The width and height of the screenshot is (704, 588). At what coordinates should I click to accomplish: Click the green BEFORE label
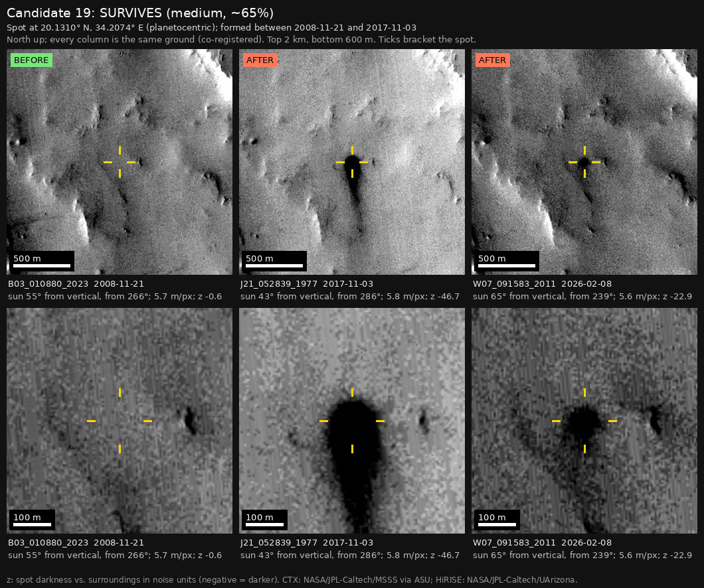(31, 60)
